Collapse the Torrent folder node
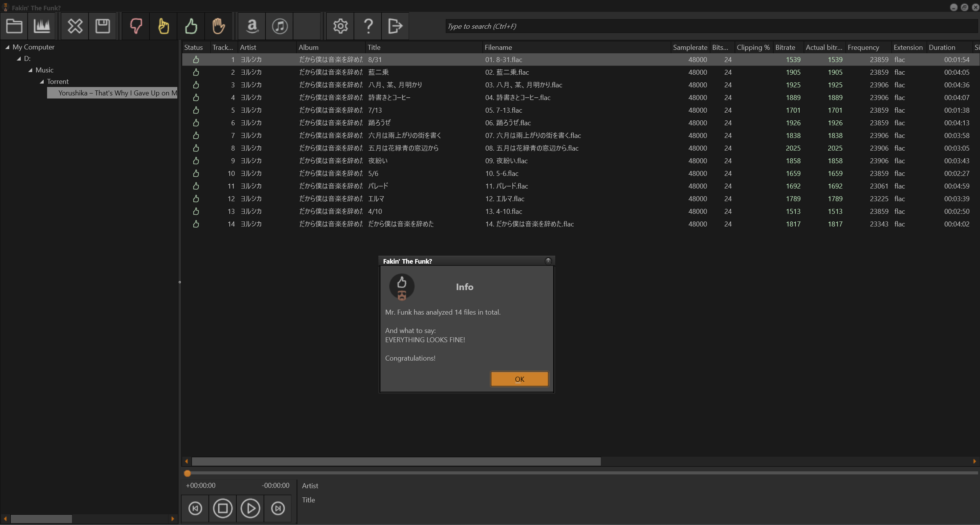 pos(42,82)
